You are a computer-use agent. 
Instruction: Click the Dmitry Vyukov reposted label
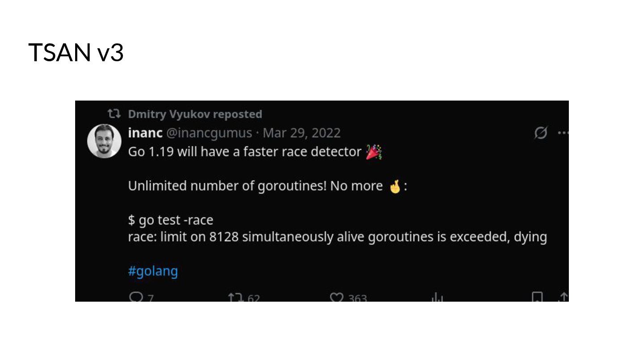click(x=195, y=114)
